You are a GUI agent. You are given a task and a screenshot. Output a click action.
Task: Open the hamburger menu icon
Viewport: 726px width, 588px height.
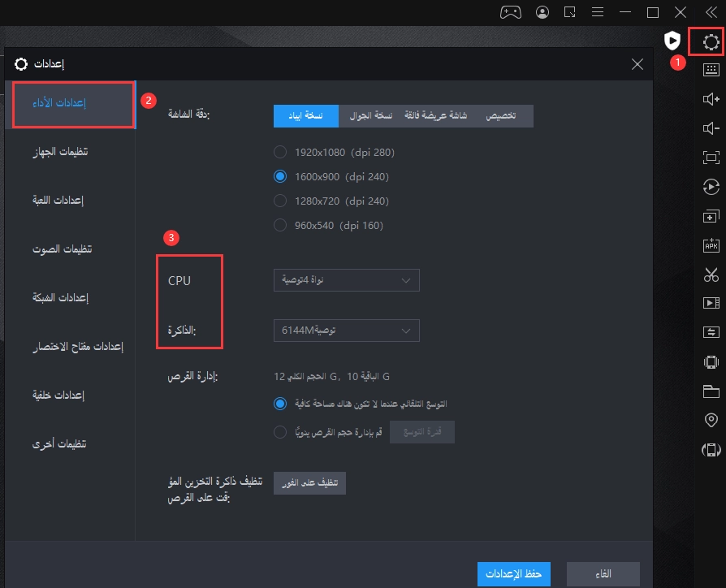[597, 12]
